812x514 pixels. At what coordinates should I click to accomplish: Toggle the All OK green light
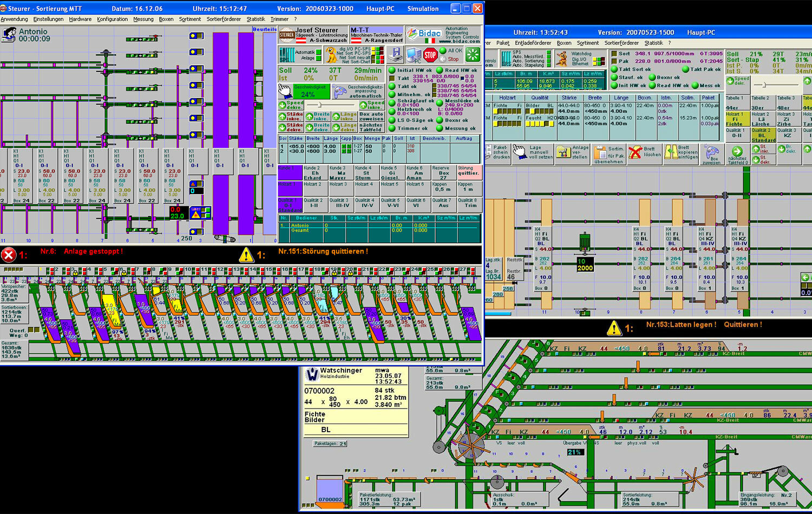point(443,51)
